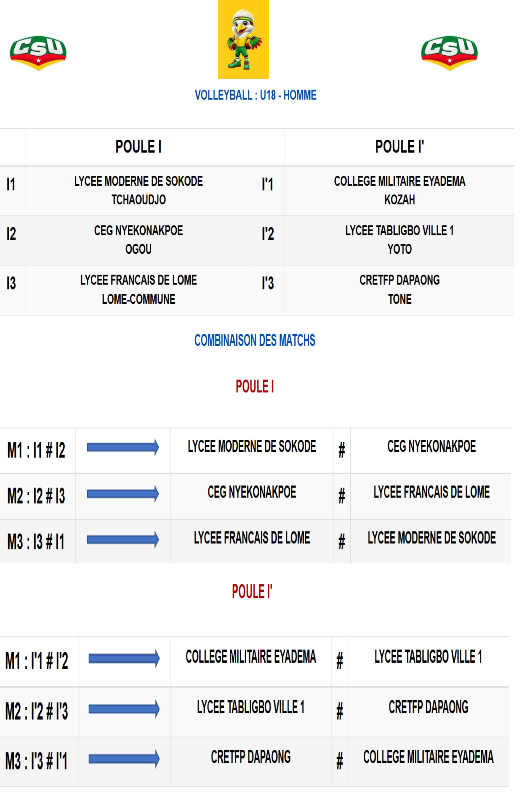This screenshot has height=796, width=532.
Task: Click LYCEE MODERNE DE SOKODE TCHAOUDJO cell
Action: click(139, 191)
